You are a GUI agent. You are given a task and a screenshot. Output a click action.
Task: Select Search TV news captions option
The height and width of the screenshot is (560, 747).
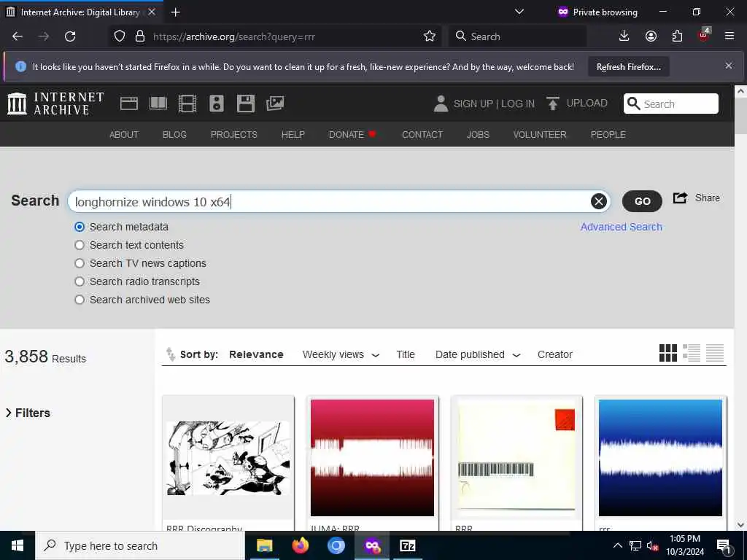click(80, 263)
